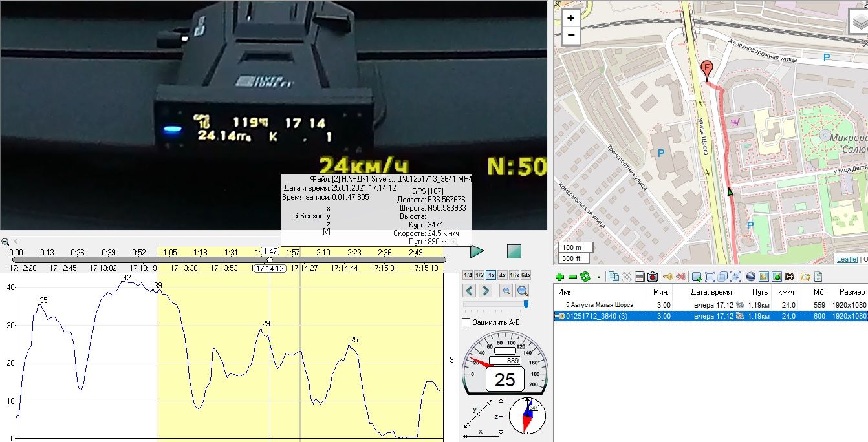Click the green Stop square button
Screen dimensions: 868x442
tap(514, 251)
